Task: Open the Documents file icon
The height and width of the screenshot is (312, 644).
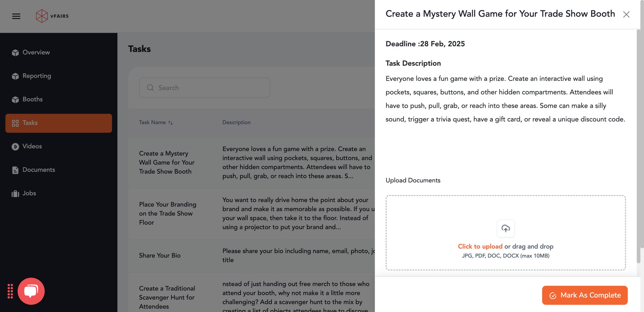Action: click(15, 170)
